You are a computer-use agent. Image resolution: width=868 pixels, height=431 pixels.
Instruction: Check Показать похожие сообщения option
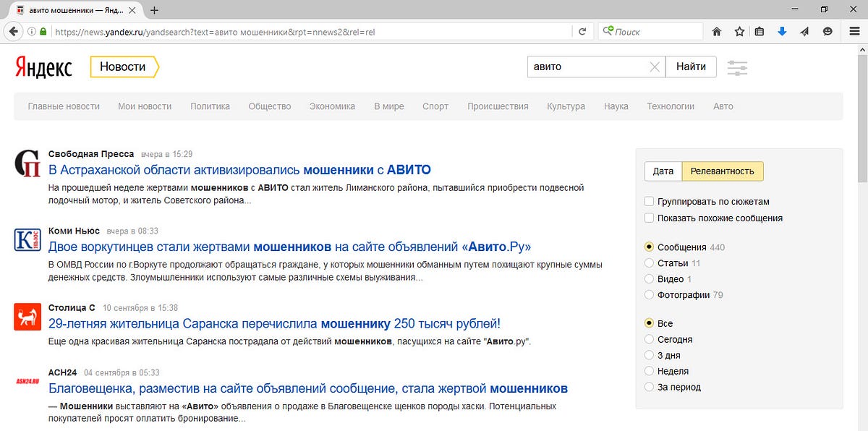647,218
